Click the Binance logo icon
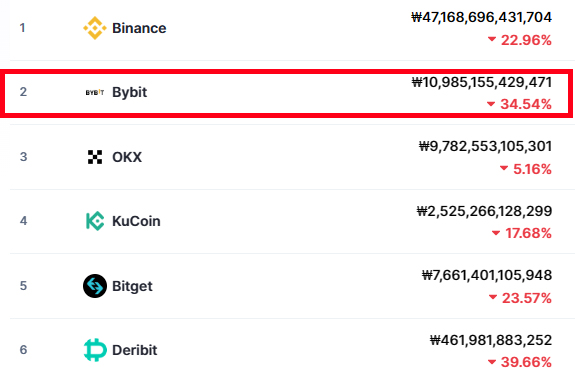 tap(95, 28)
